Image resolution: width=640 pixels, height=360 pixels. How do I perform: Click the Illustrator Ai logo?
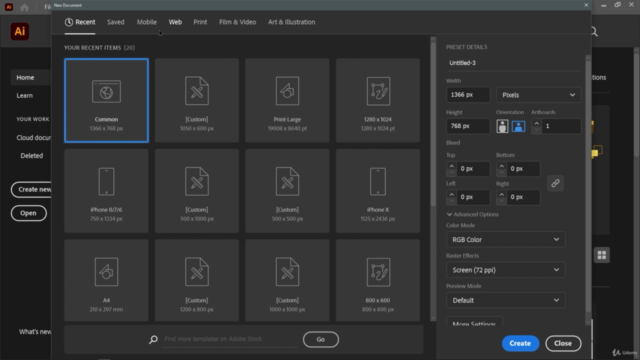(x=20, y=31)
